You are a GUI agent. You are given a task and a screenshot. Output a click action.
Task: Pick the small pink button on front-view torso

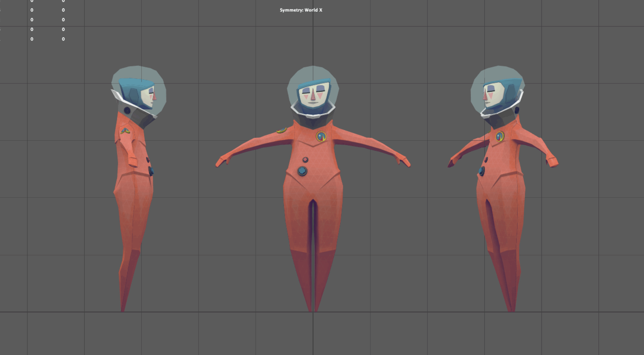[x=305, y=160]
